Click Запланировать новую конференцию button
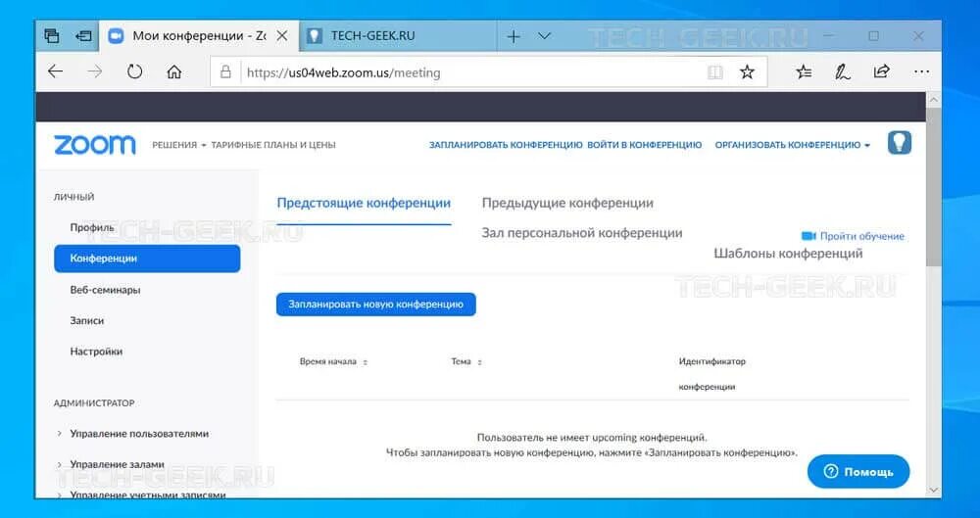Viewport: 980px width, 518px height. pyautogui.click(x=375, y=305)
